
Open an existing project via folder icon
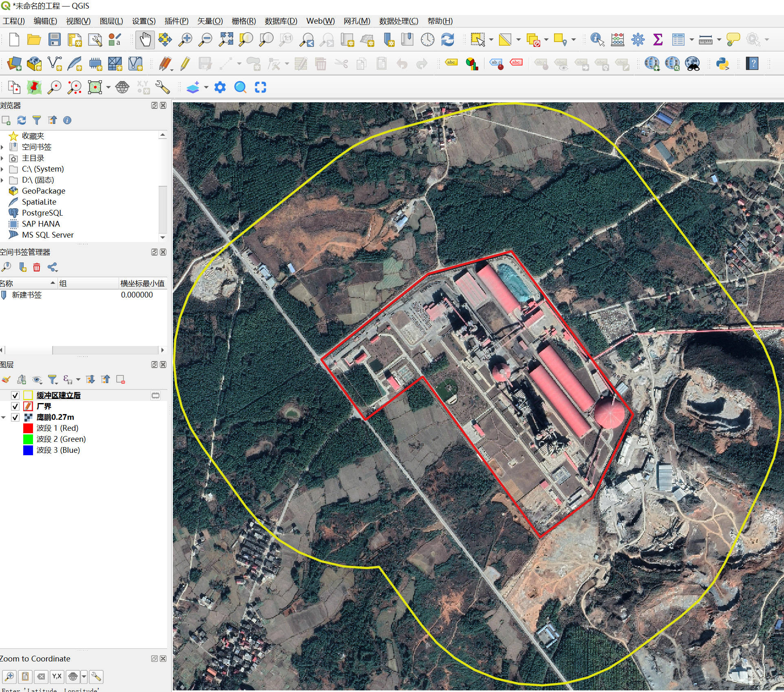[x=34, y=40]
